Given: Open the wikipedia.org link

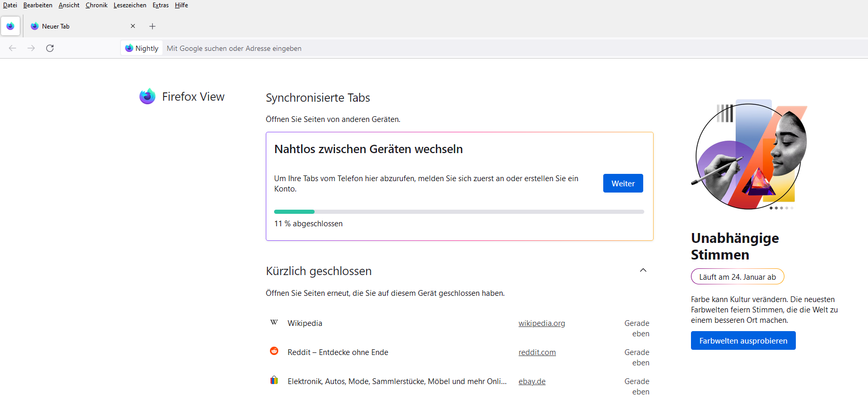Looking at the screenshot, I should click(x=541, y=323).
